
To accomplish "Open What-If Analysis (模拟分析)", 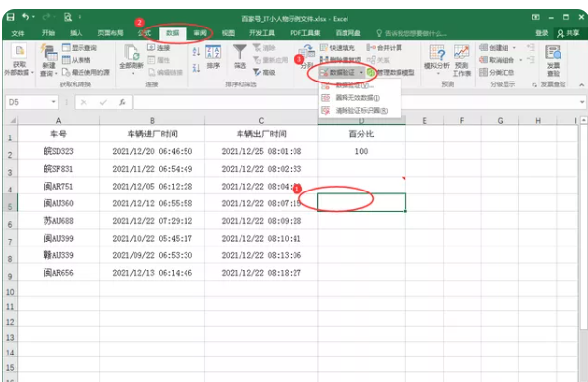I will (437, 59).
